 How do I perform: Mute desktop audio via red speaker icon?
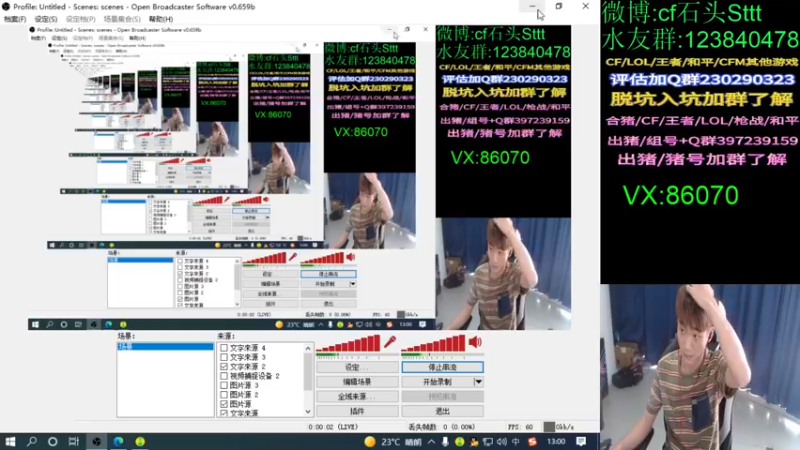click(x=475, y=342)
